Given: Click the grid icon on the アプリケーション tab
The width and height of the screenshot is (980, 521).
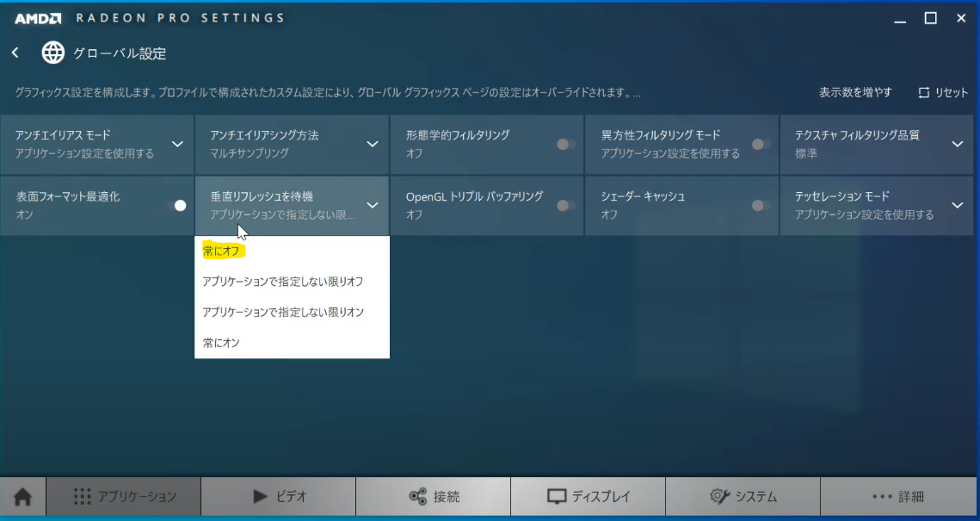Looking at the screenshot, I should point(83,497).
